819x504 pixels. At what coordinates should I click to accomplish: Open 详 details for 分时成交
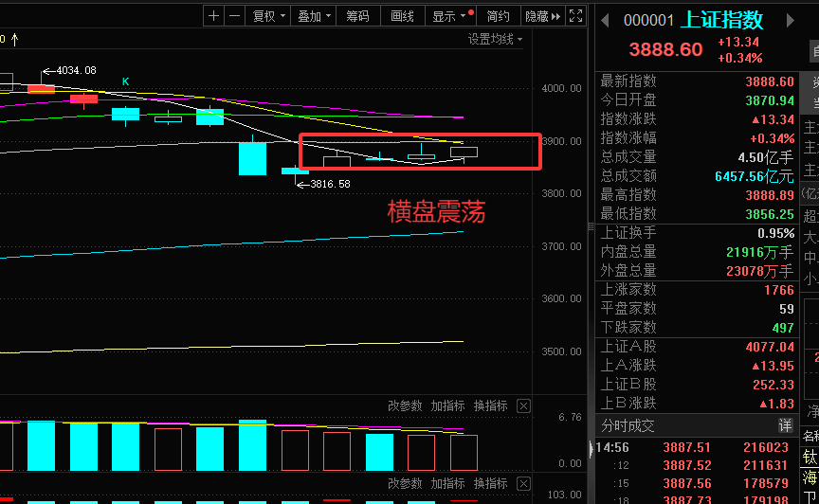785,425
